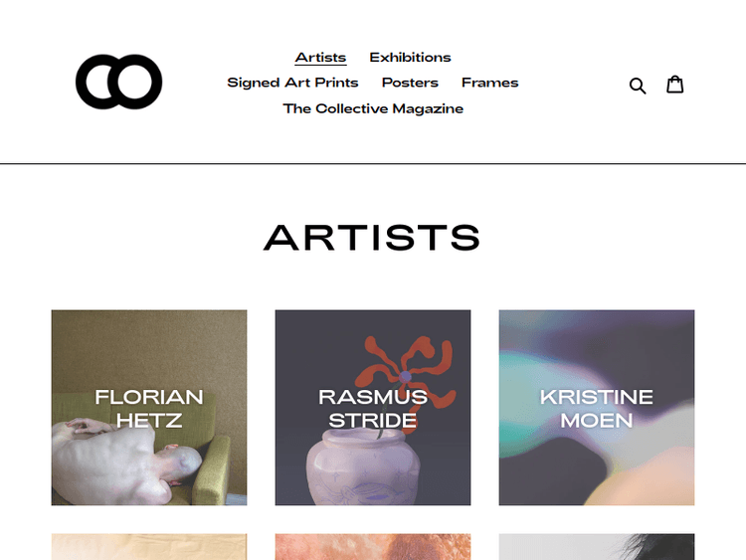
Task: Click the RASMUS STRIDE name text
Action: (x=373, y=409)
